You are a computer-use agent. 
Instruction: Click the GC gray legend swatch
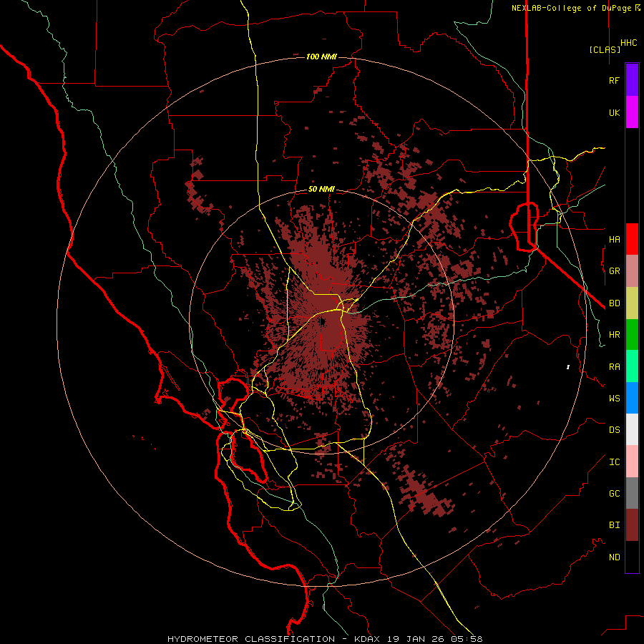coord(632,493)
